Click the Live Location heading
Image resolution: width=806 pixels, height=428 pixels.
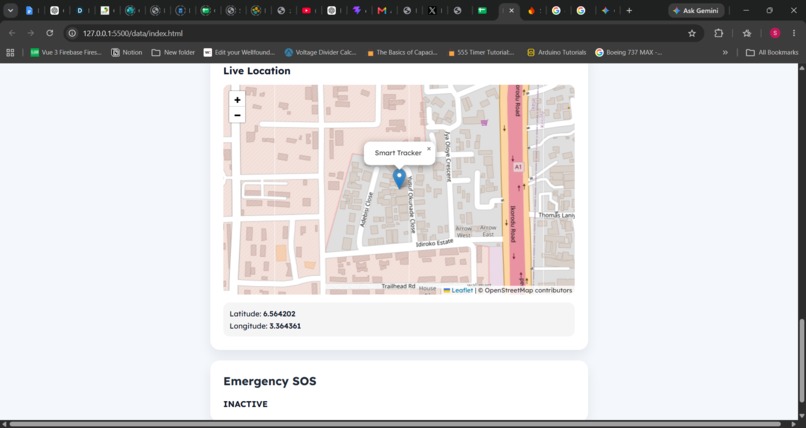[x=257, y=71]
